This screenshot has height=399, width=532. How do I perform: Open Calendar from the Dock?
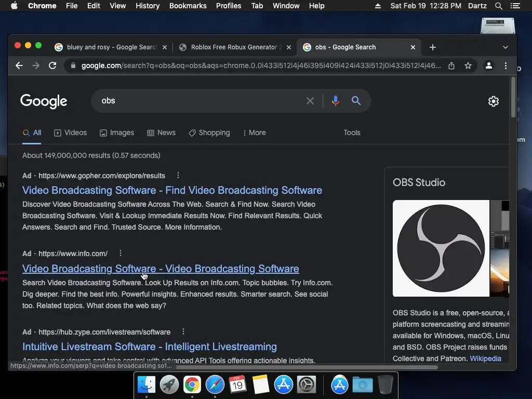pos(237,385)
